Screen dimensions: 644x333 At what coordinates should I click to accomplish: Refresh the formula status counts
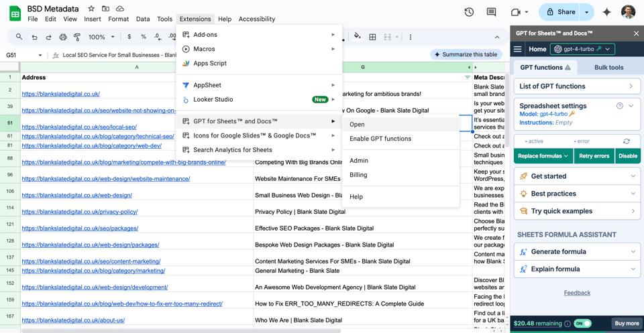click(627, 141)
